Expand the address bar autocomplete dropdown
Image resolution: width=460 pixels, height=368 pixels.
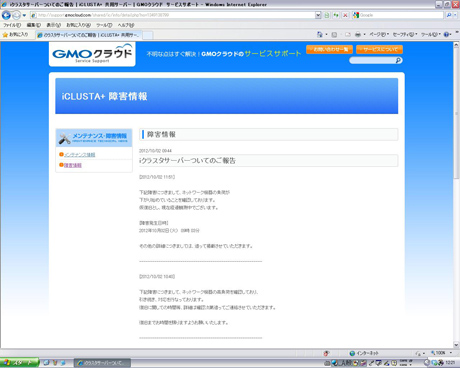point(318,15)
